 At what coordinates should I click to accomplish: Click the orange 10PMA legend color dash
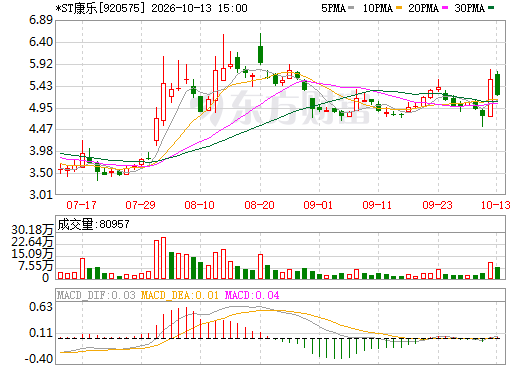pos(399,7)
